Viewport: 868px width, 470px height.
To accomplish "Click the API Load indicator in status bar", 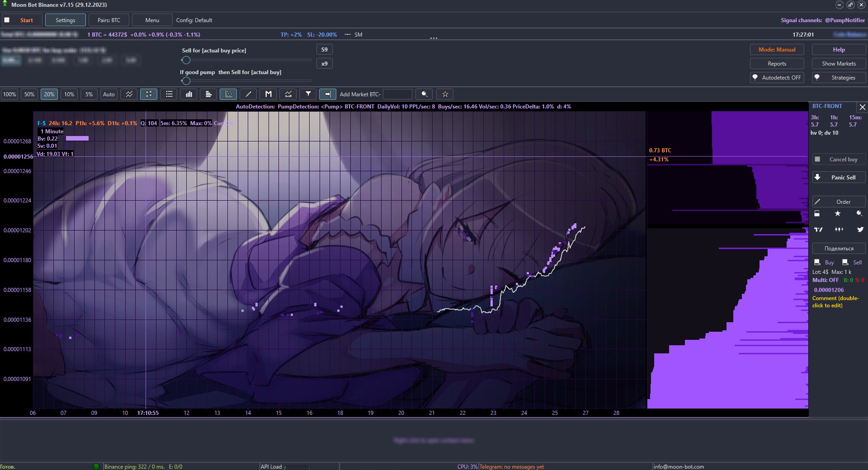I will (285, 466).
